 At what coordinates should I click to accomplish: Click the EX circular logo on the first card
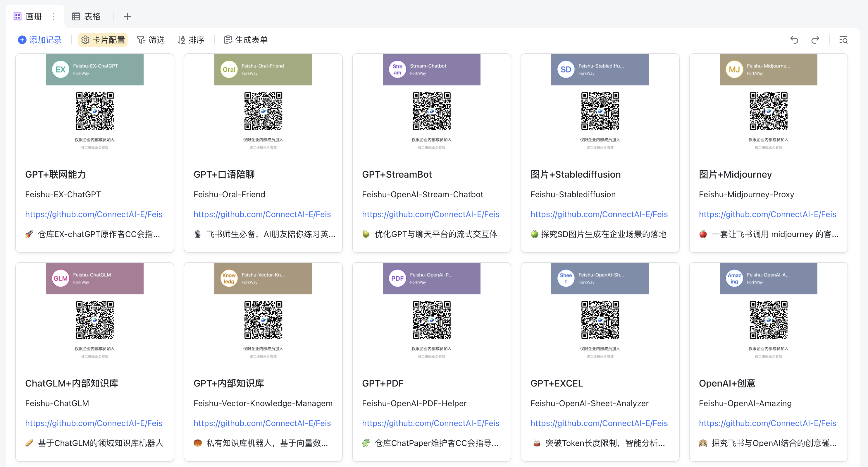pyautogui.click(x=61, y=69)
